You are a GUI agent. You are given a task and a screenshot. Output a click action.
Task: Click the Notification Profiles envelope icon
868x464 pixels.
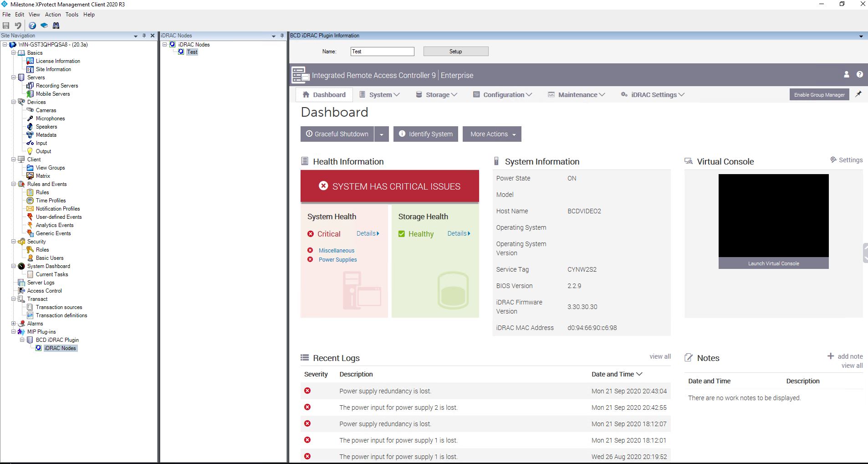[x=30, y=209]
